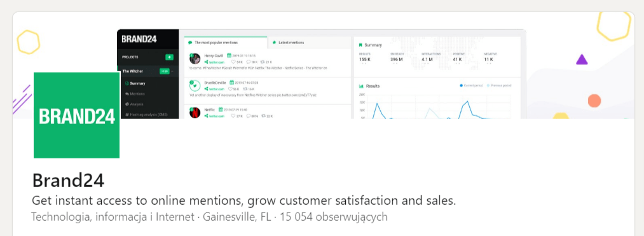Click the Brand24 company name heading
The height and width of the screenshot is (236, 644).
(x=68, y=181)
